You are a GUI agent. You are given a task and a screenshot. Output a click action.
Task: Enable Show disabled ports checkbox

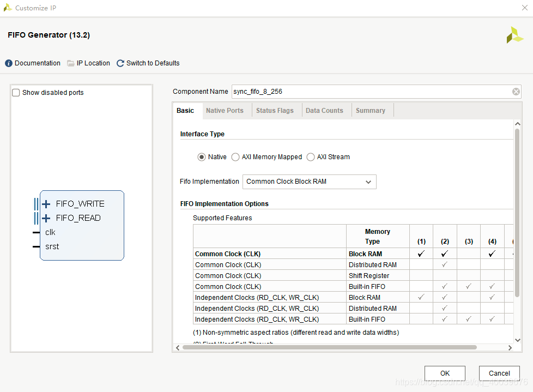pos(16,93)
